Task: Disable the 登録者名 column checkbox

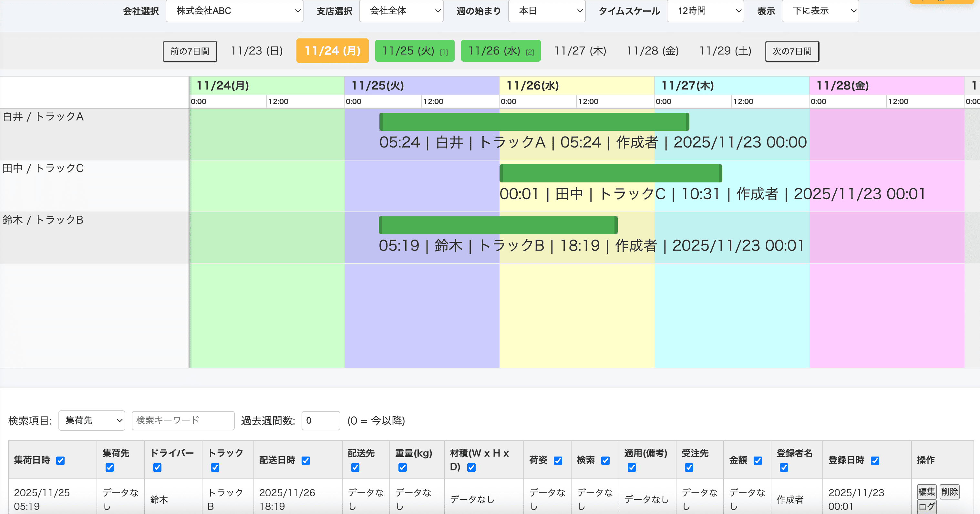Action: pos(784,467)
